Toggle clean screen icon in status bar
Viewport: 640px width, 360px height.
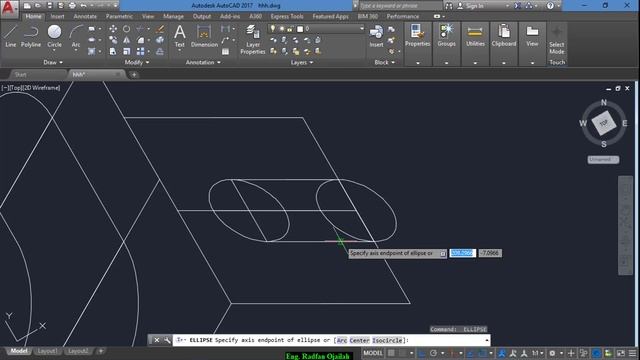621,353
